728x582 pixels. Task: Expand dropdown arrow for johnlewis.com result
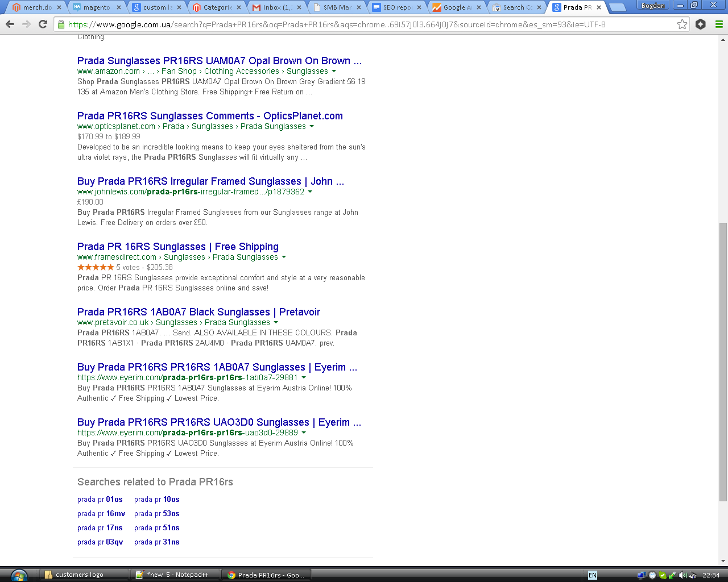point(310,192)
